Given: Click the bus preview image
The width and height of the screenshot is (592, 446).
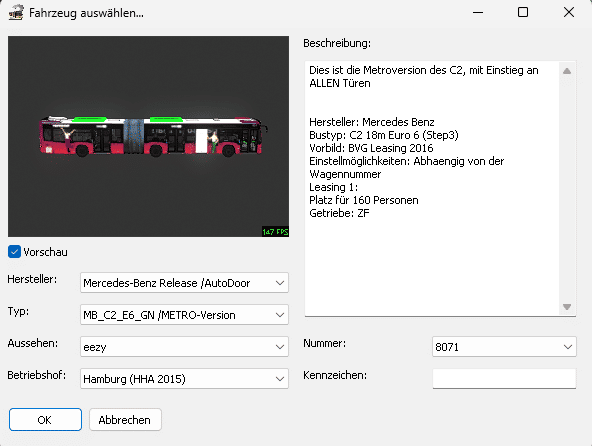Looking at the screenshot, I should coord(148,136).
